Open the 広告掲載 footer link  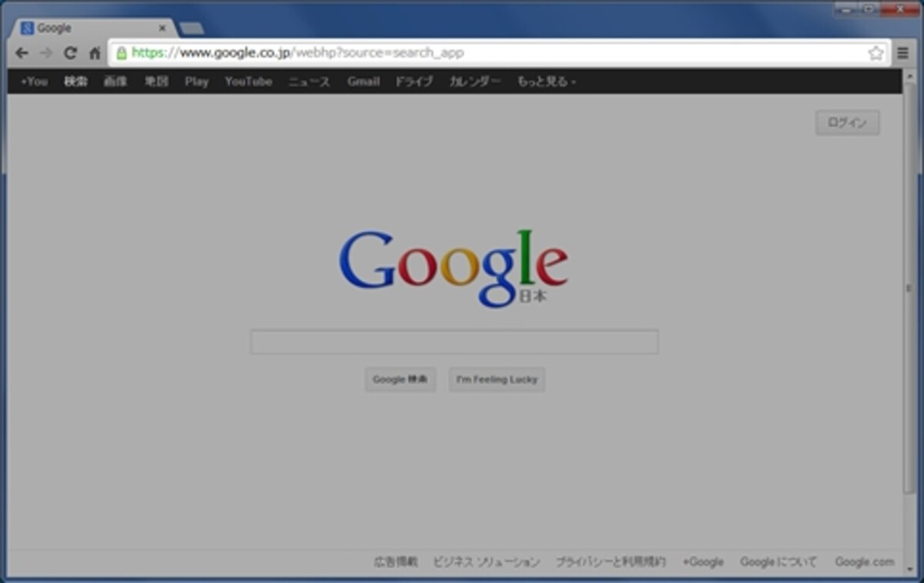[396, 562]
